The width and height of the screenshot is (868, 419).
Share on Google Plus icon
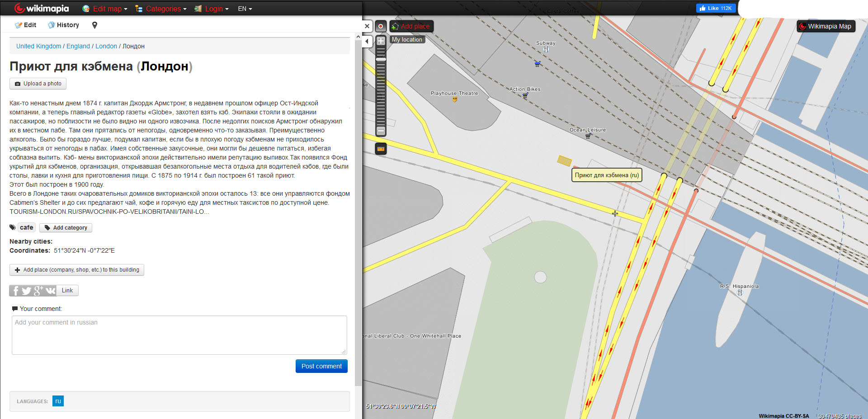pos(39,291)
